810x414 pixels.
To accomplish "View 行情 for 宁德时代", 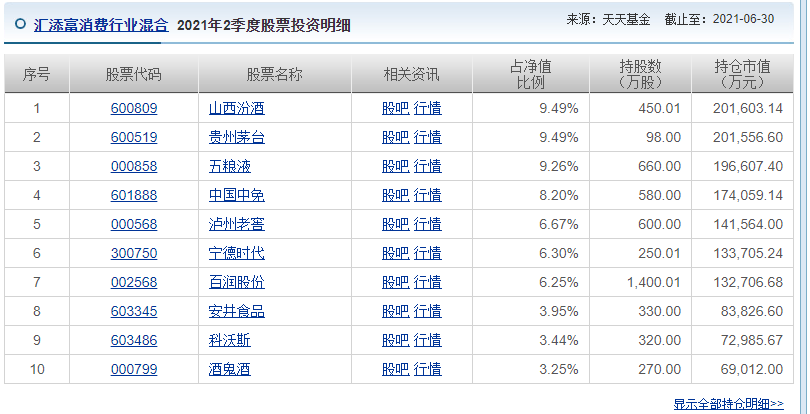I will point(427,253).
